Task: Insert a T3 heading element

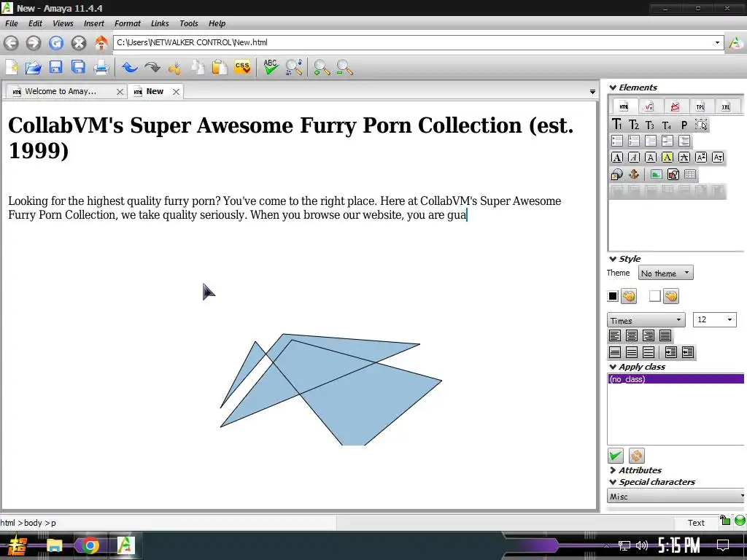Action: pos(650,125)
